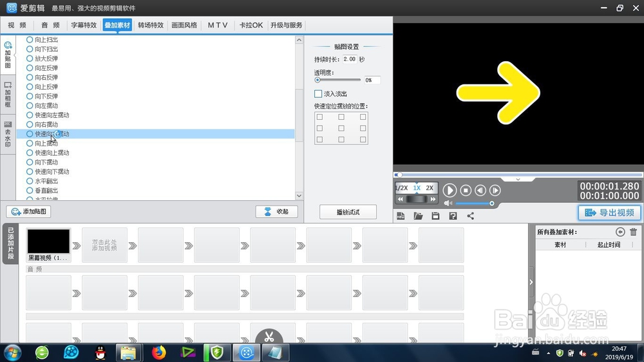Open QQ penguin from the taskbar

100,352
